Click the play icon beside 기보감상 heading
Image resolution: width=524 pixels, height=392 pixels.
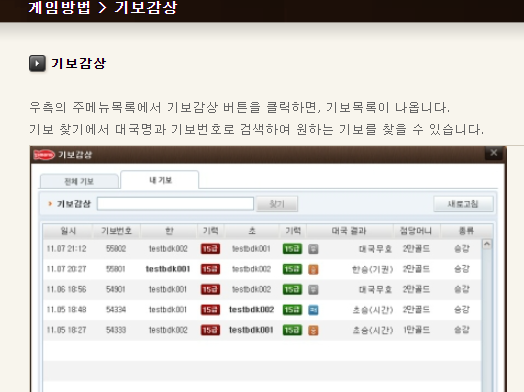pos(37,63)
